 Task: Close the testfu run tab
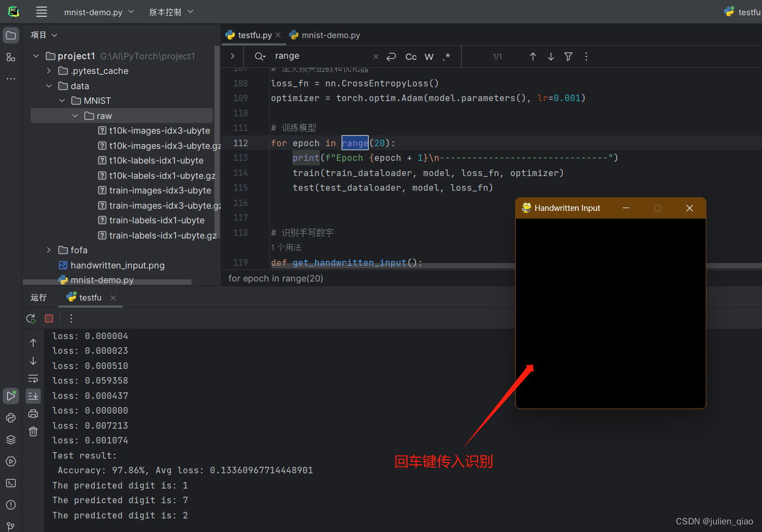coord(113,297)
